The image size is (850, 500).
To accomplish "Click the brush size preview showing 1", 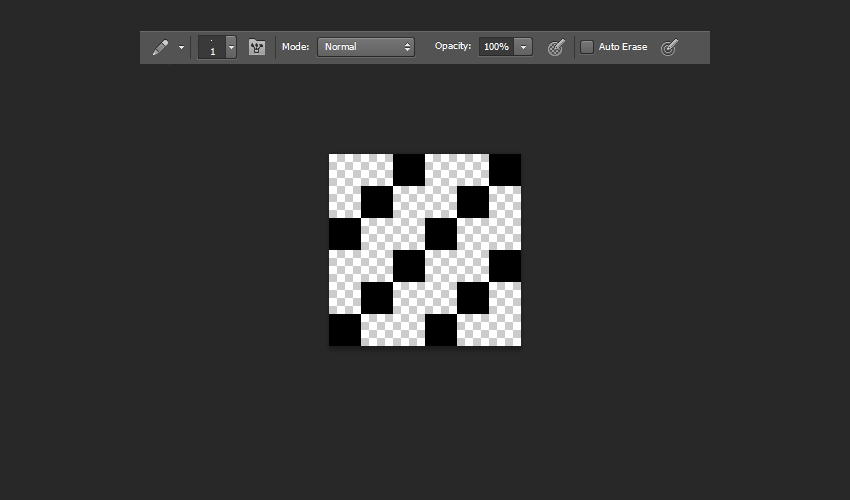I will click(212, 47).
